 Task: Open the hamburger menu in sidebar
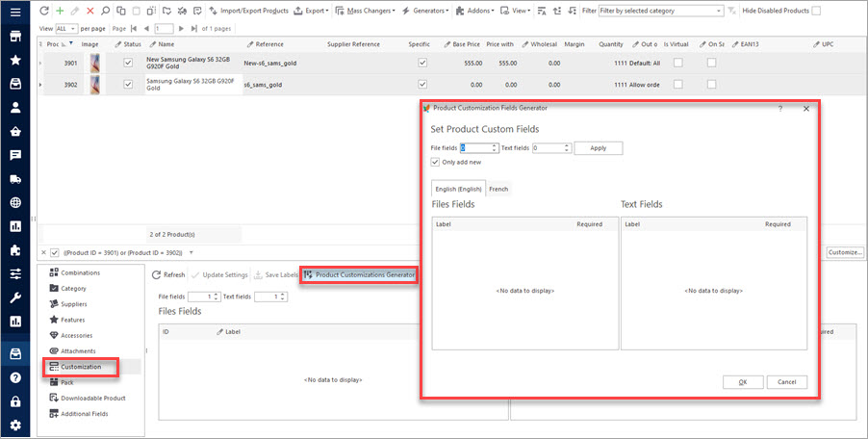click(15, 12)
